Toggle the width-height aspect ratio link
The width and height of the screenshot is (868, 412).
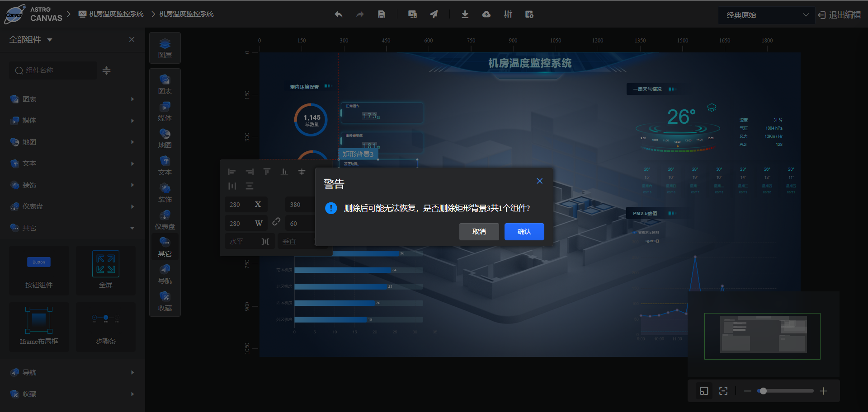(276, 222)
